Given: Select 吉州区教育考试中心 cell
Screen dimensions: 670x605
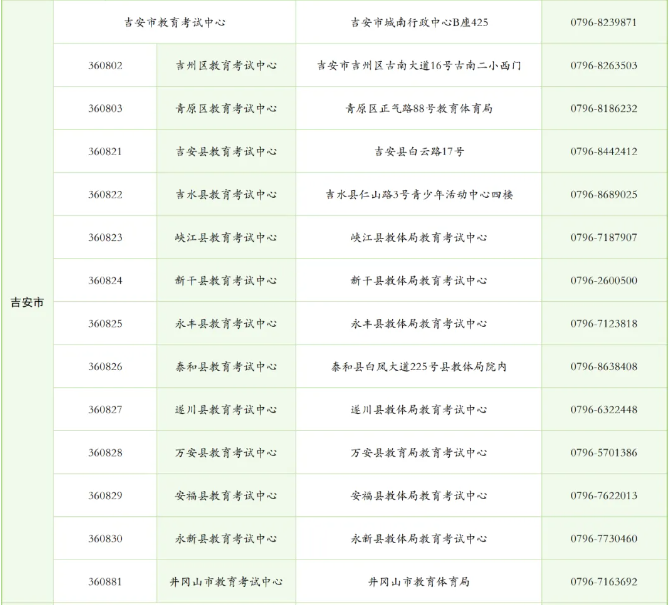Looking at the screenshot, I should click(x=226, y=65).
